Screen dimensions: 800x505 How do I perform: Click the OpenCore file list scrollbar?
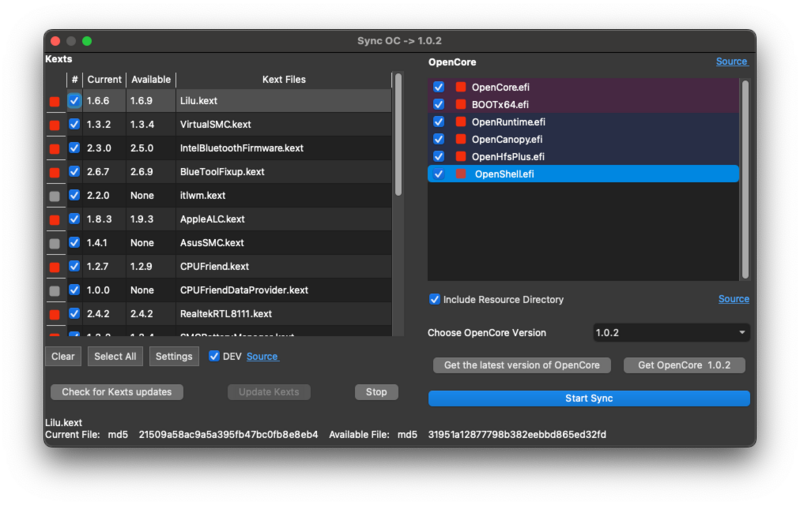point(745,180)
